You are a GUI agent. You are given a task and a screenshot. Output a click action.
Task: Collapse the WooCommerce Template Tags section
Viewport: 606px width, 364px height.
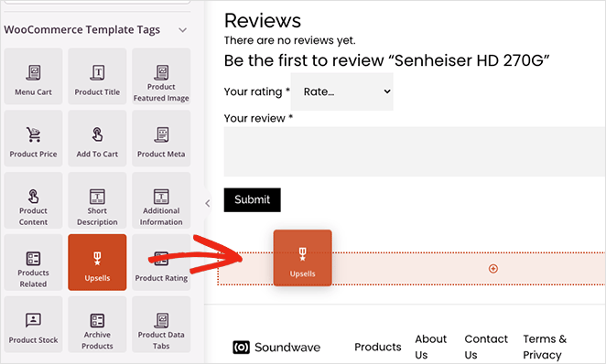(183, 30)
